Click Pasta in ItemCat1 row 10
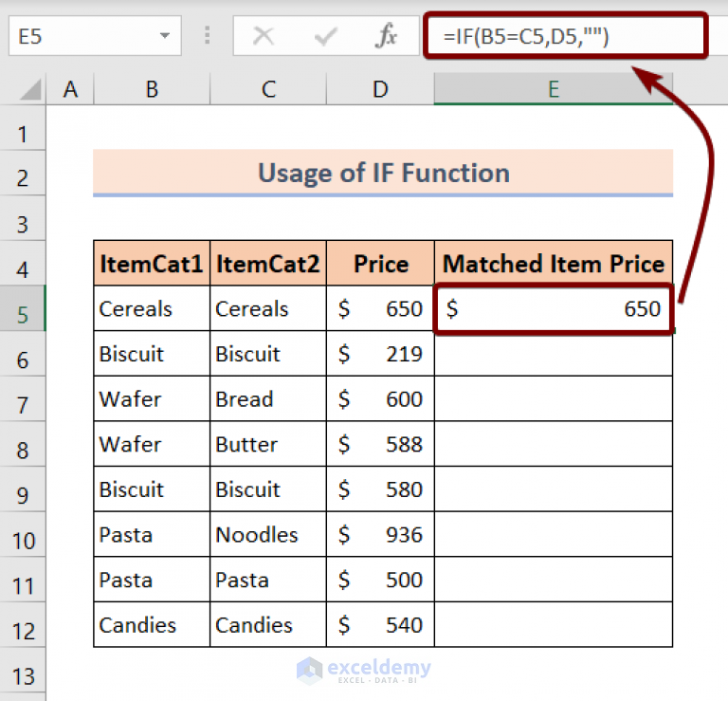 coord(152,535)
